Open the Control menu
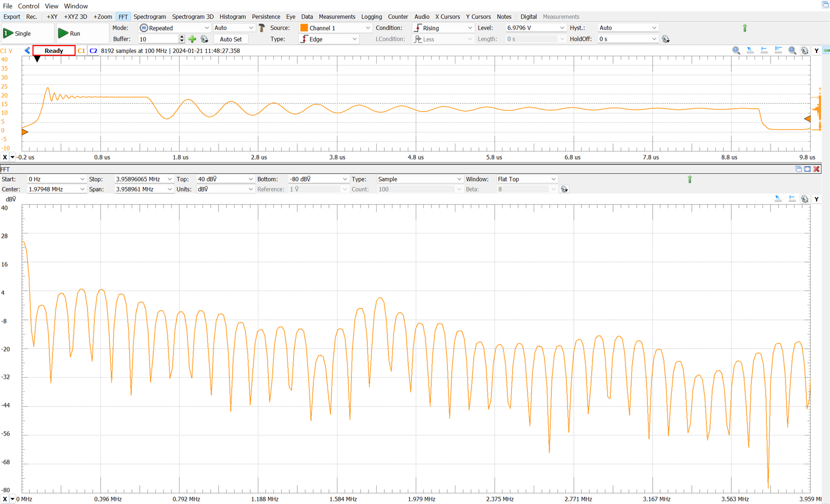 [x=28, y=6]
